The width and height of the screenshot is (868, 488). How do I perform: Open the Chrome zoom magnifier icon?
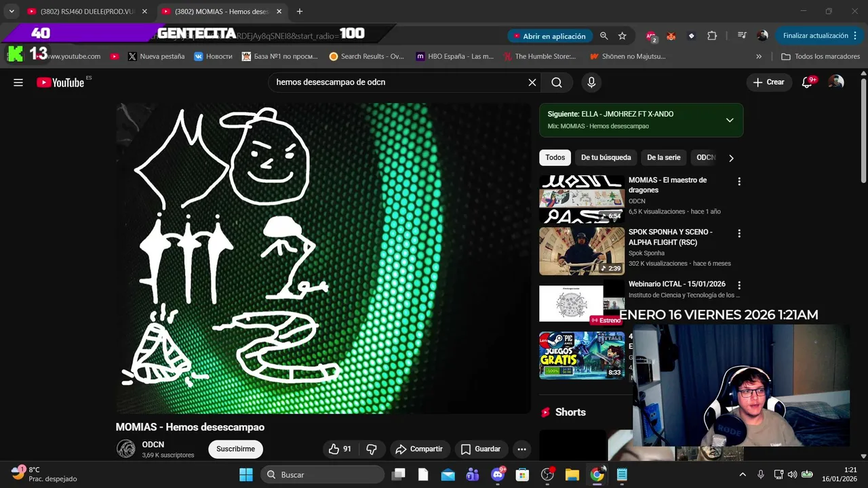[x=604, y=36]
